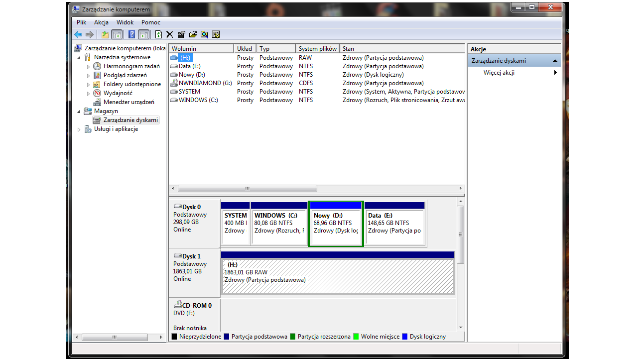Click the Podgląd zdarzeń log icon
The height and width of the screenshot is (359, 644).
(x=97, y=75)
